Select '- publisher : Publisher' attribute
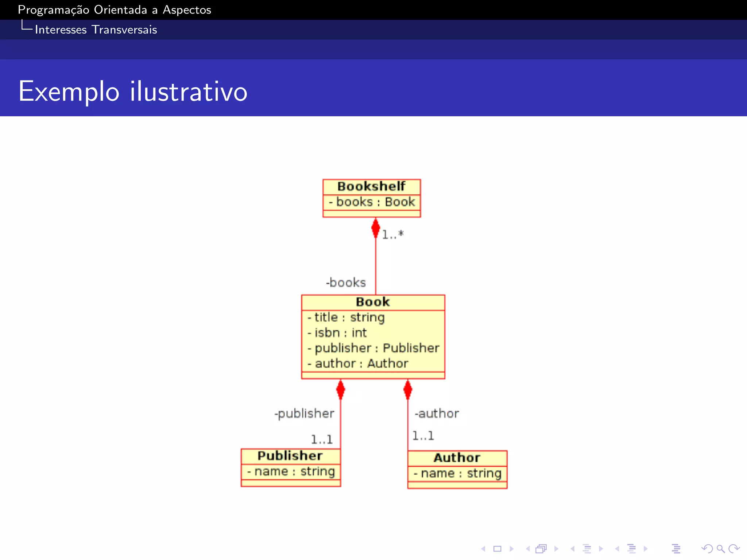Image resolution: width=747 pixels, height=560 pixels. point(373,348)
